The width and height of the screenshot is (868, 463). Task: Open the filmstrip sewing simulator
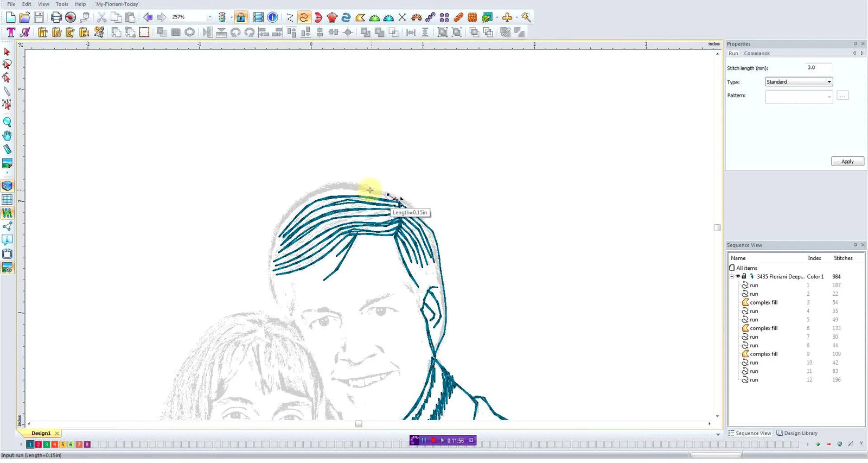(258, 17)
